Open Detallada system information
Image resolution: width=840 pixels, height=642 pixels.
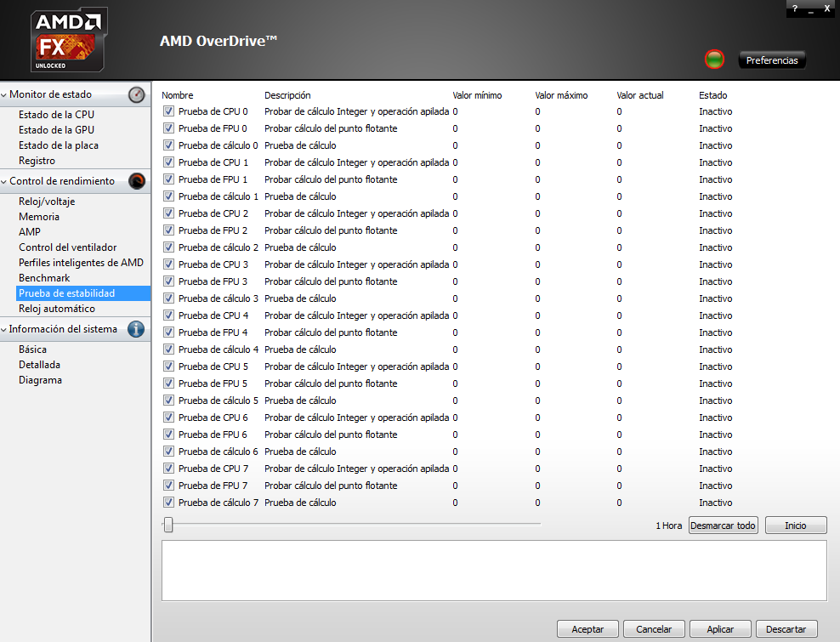click(40, 365)
